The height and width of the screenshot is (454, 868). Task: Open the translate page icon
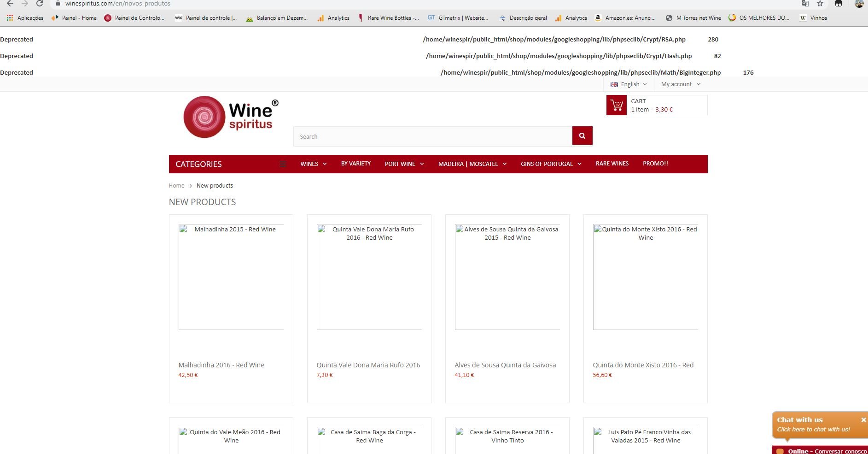805,4
